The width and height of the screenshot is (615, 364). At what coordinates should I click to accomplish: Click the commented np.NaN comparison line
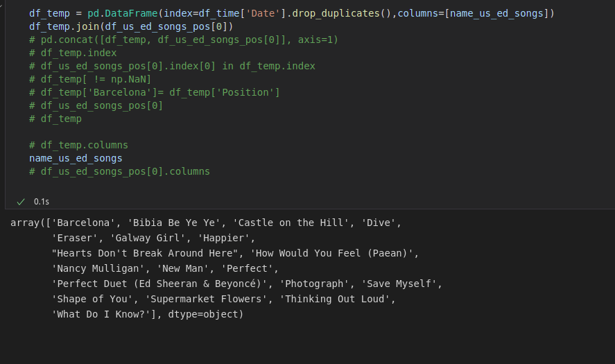[90, 79]
